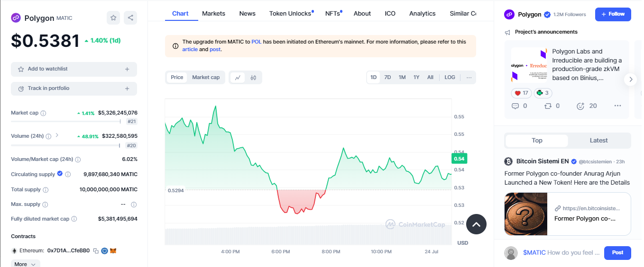The image size is (644, 267).
Task: Follow the Polygon account
Action: coord(613,14)
